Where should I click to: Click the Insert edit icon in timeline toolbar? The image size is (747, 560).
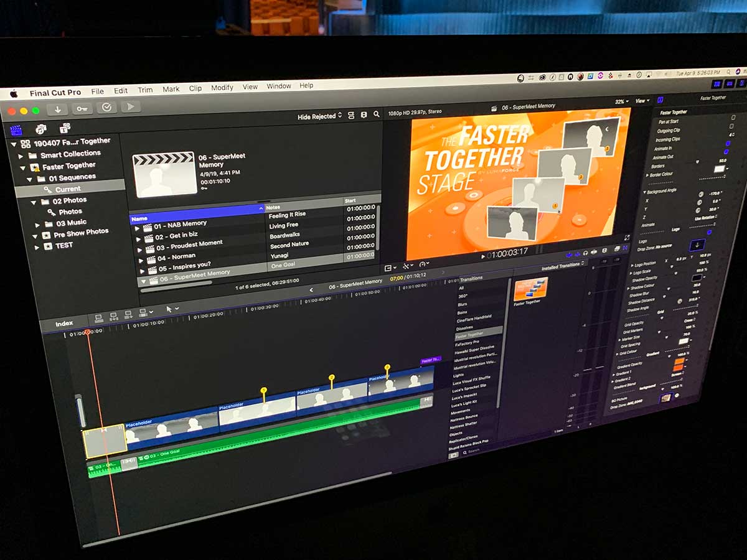pos(114,316)
